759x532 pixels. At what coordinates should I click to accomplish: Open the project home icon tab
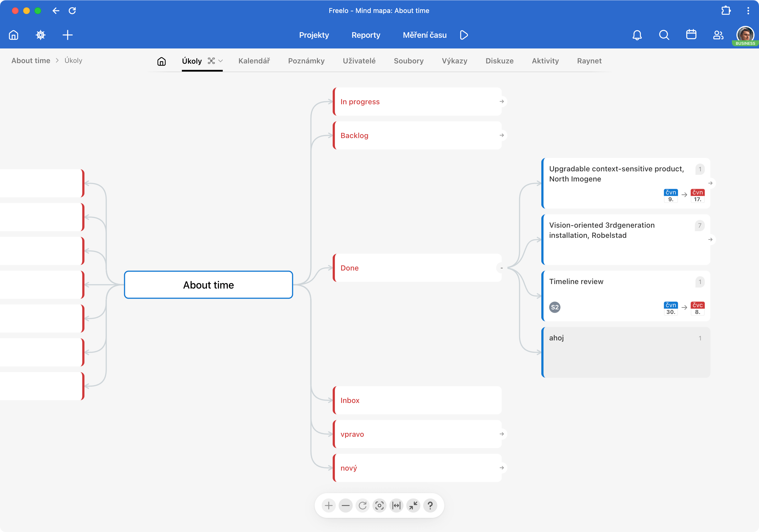pyautogui.click(x=161, y=61)
